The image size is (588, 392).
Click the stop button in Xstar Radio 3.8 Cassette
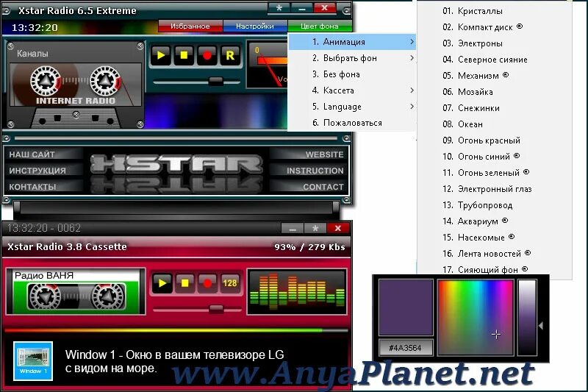coord(185,283)
